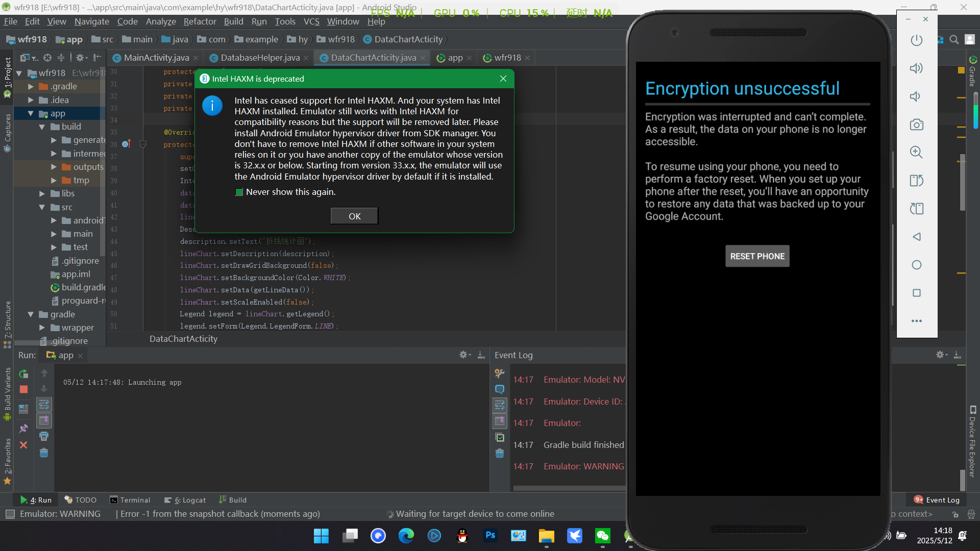980x551 pixels.
Task: Expand the outputs folder node
Action: point(54,167)
